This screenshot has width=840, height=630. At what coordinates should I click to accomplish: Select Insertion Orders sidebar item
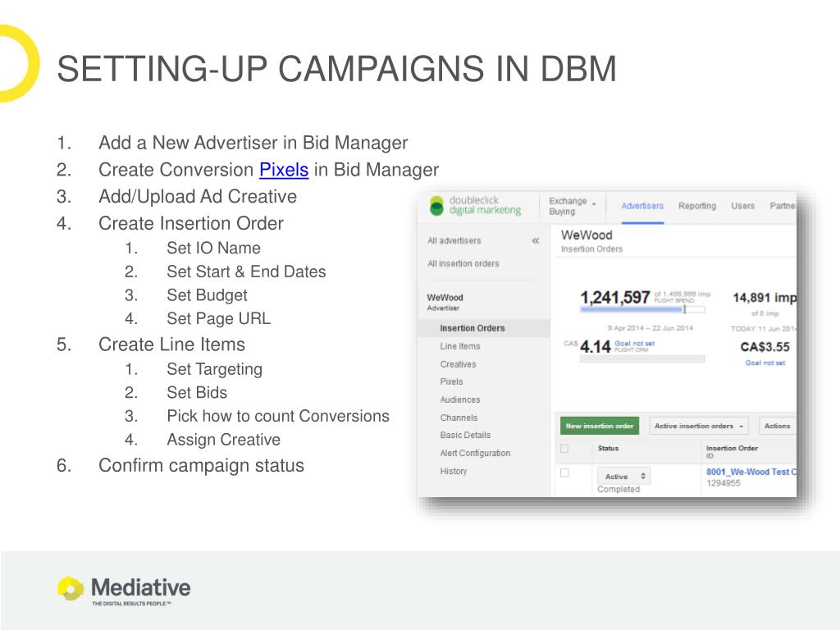point(484,328)
